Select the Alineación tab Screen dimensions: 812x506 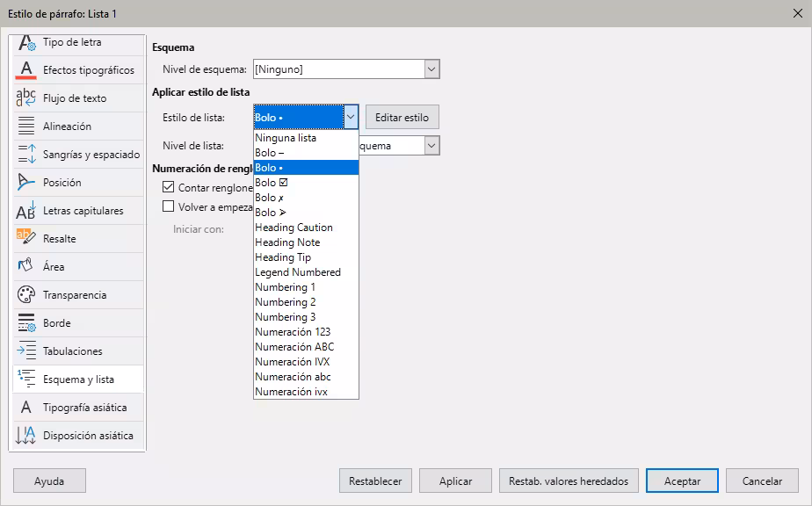pyautogui.click(x=78, y=126)
